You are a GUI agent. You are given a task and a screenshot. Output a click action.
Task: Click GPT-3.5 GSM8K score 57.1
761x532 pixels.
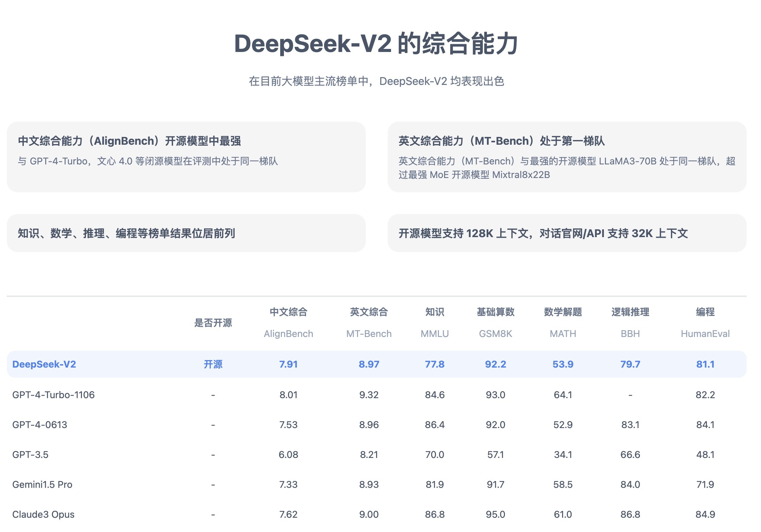click(x=495, y=455)
